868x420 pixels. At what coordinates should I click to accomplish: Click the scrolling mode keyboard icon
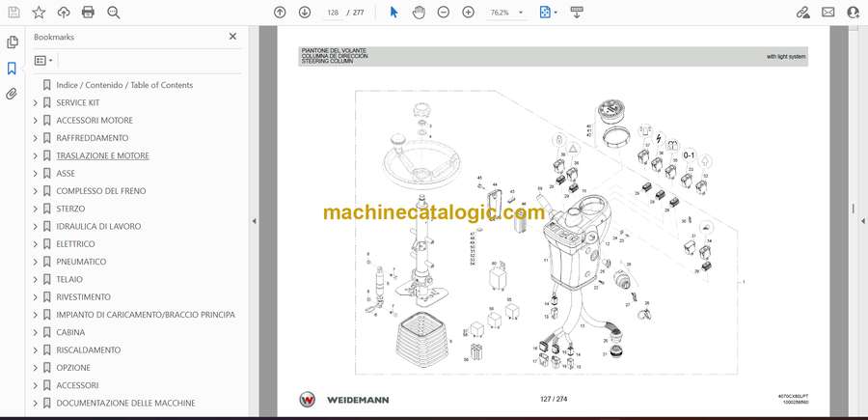577,13
